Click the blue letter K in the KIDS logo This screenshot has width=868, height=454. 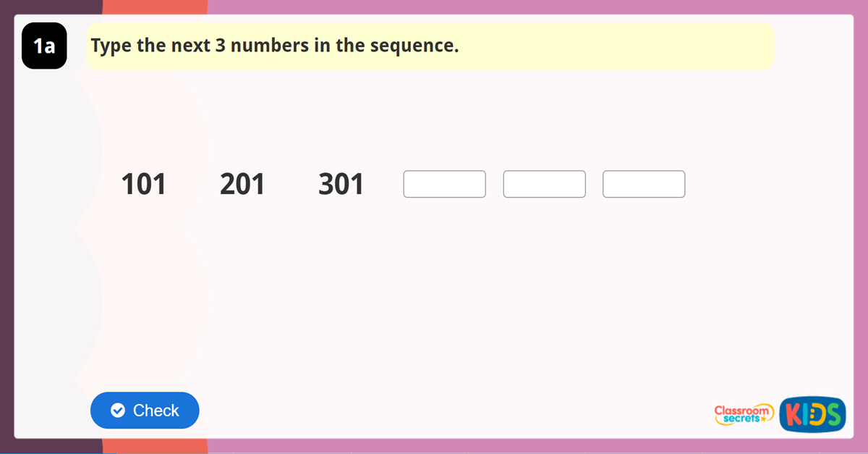[793, 414]
